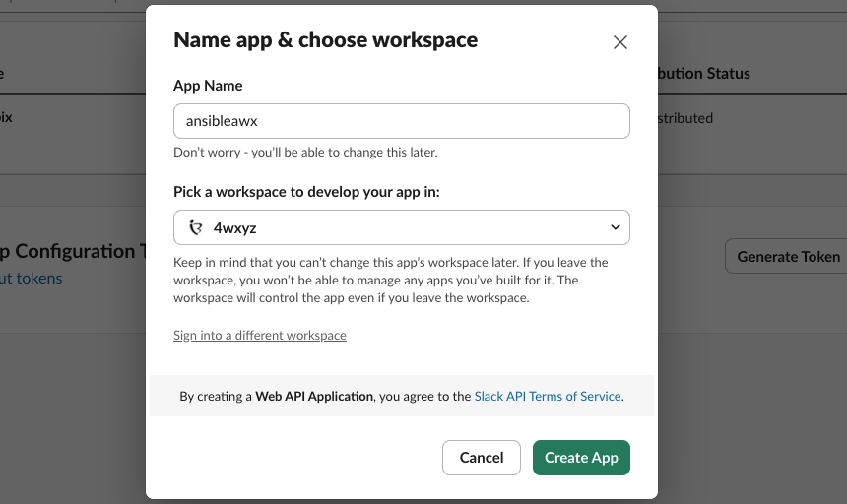Click the 'App Name' label
847x504 pixels.
pyautogui.click(x=208, y=86)
